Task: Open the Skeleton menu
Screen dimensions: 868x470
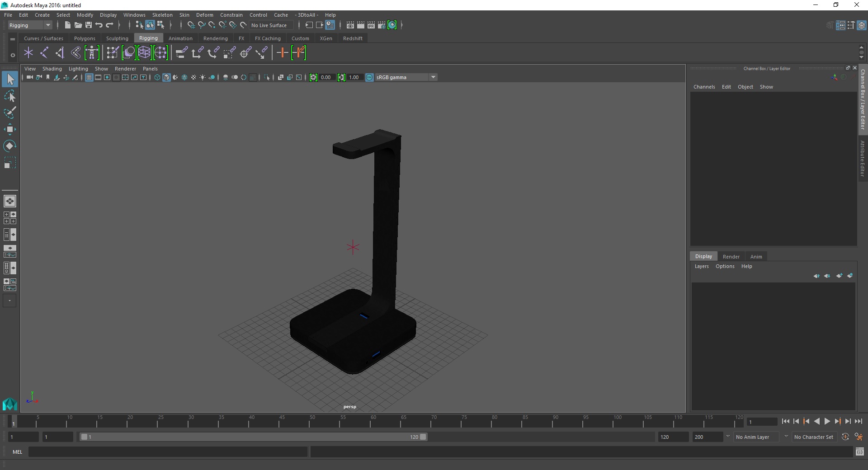Action: click(x=162, y=15)
